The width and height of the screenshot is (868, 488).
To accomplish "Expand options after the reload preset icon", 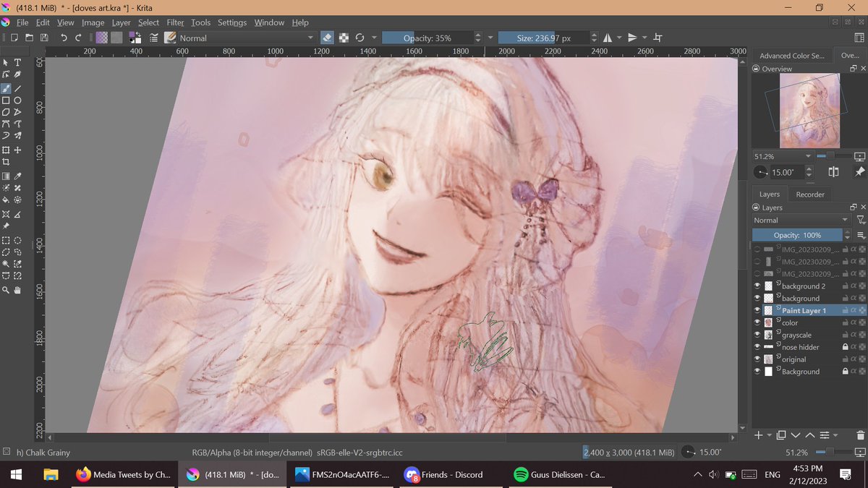I will pyautogui.click(x=374, y=38).
